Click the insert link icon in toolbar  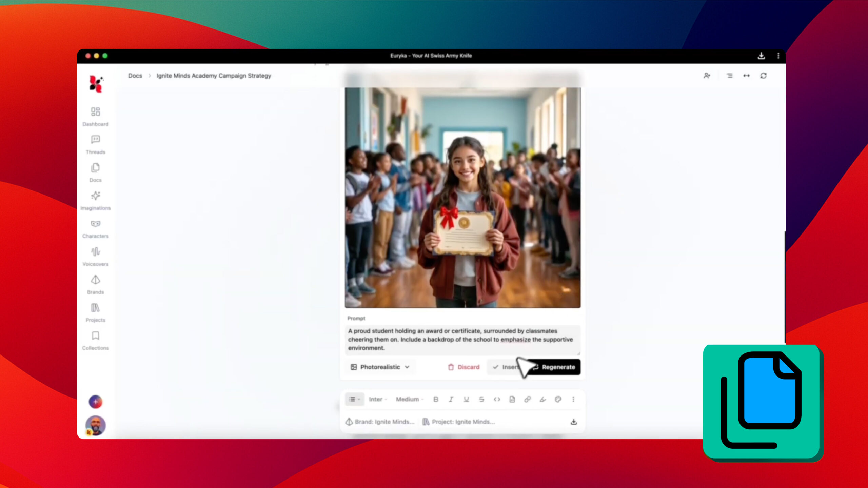click(x=527, y=399)
